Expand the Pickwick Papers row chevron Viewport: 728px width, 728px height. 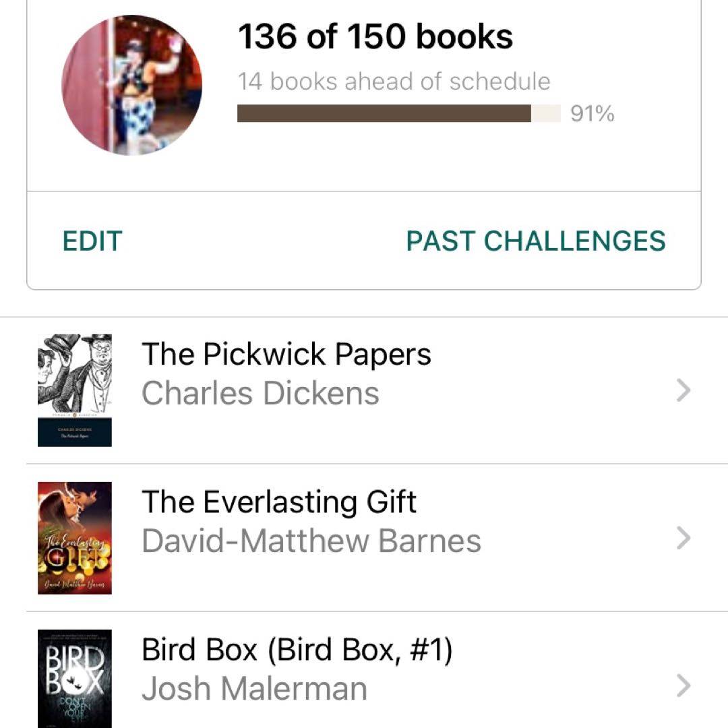click(684, 390)
